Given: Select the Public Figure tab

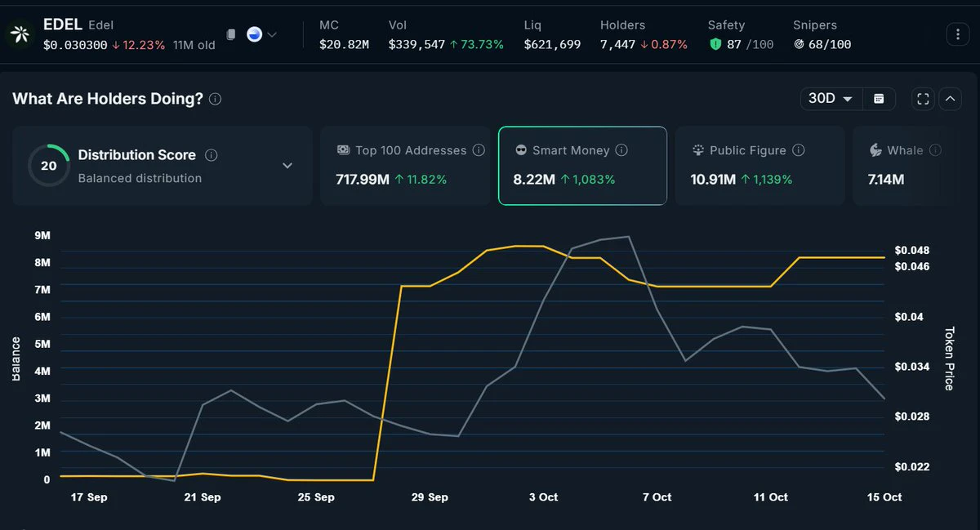Looking at the screenshot, I should [760, 166].
